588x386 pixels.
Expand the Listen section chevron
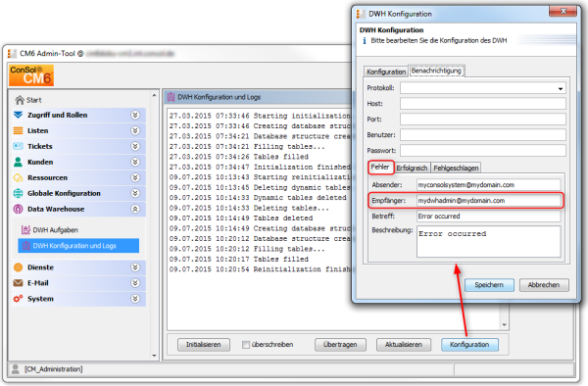coord(135,131)
